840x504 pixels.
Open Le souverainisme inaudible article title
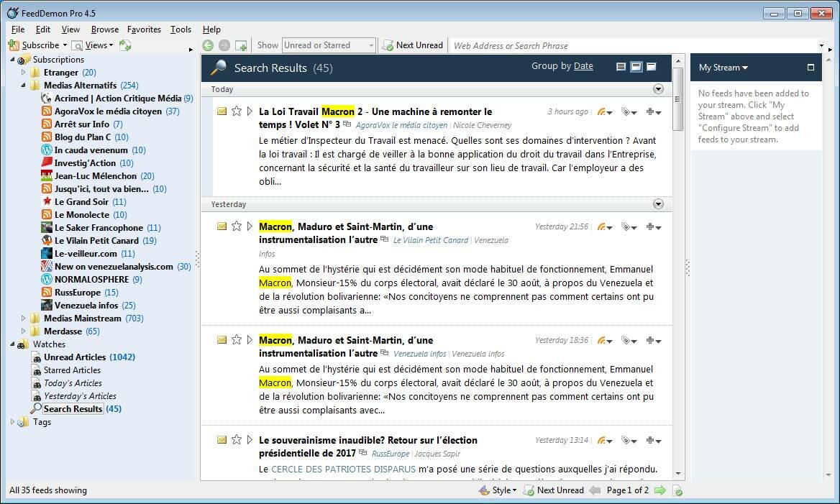[x=368, y=446]
